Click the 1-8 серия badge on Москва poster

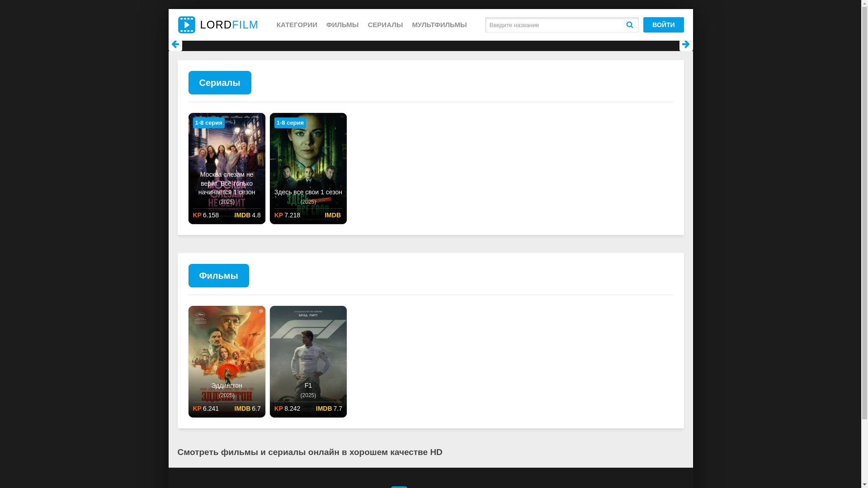(x=208, y=123)
